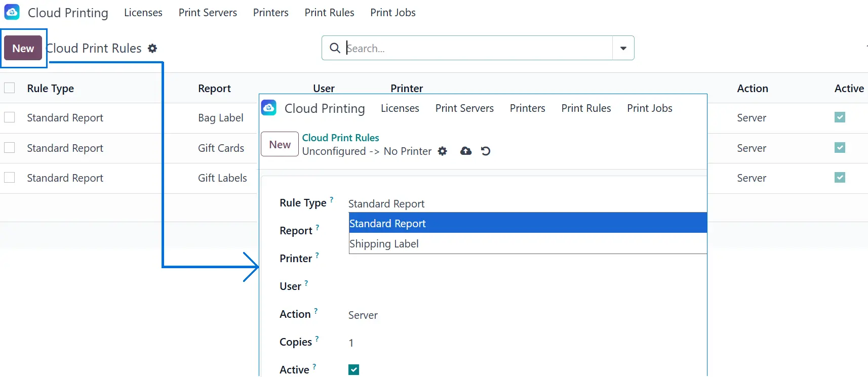Click into the Search text field
This screenshot has height=377, width=868.
(476, 48)
